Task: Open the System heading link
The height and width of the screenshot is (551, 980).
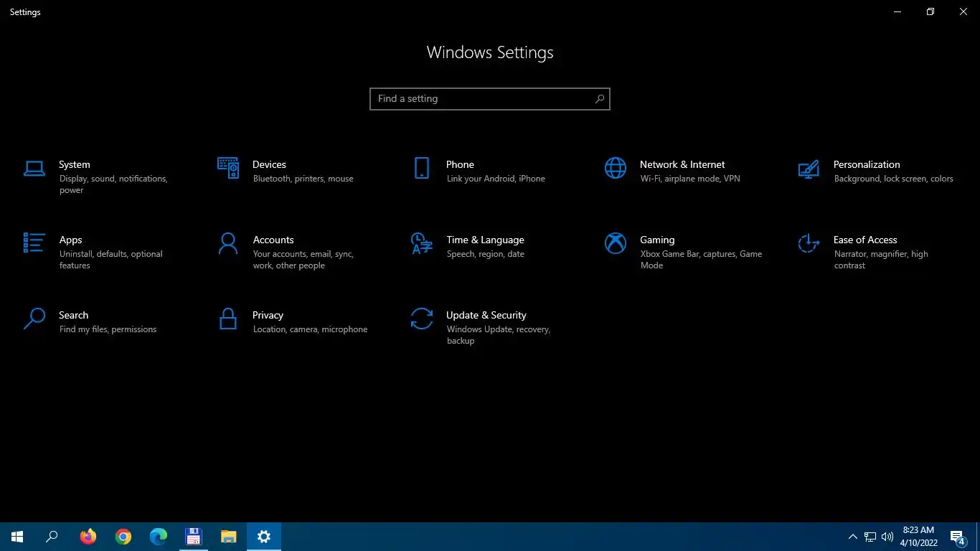Action: coord(75,164)
